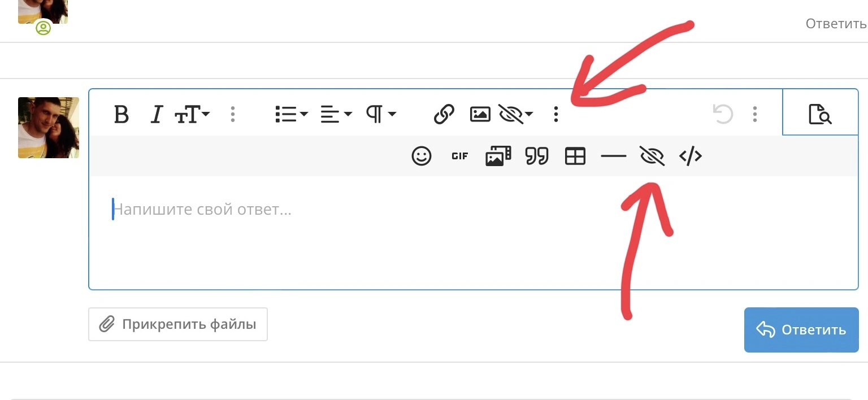Screen dimensions: 868x400
Task: Insert a link with the chain icon
Action: [x=444, y=115]
